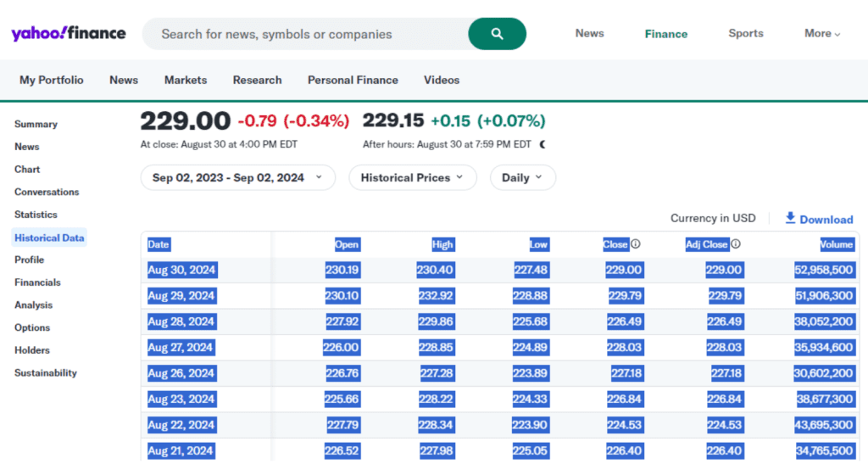The width and height of the screenshot is (868, 475).
Task: Click the Yahoo Finance logo
Action: [69, 34]
